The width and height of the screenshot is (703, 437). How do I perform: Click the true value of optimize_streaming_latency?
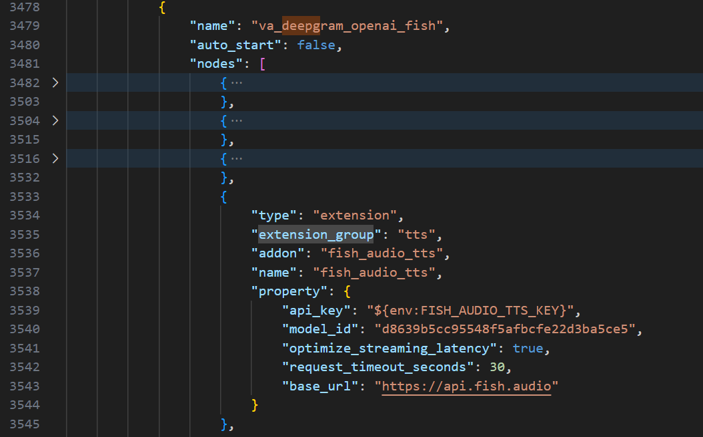pyautogui.click(x=528, y=348)
